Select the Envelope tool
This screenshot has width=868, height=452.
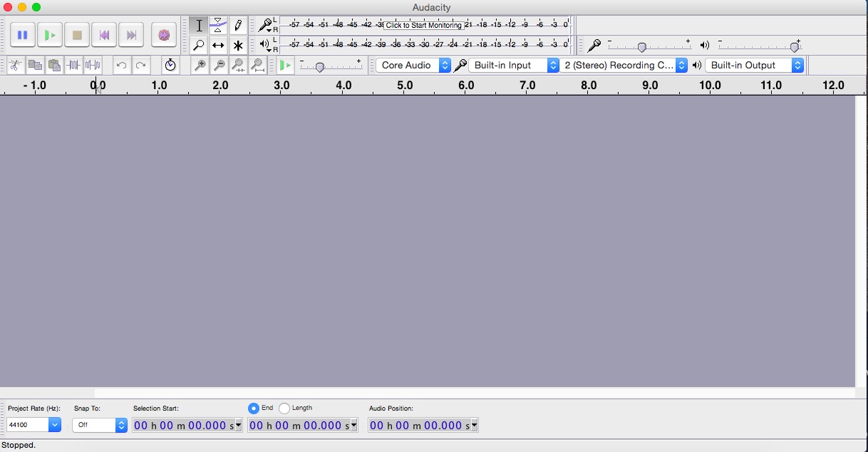tap(218, 26)
